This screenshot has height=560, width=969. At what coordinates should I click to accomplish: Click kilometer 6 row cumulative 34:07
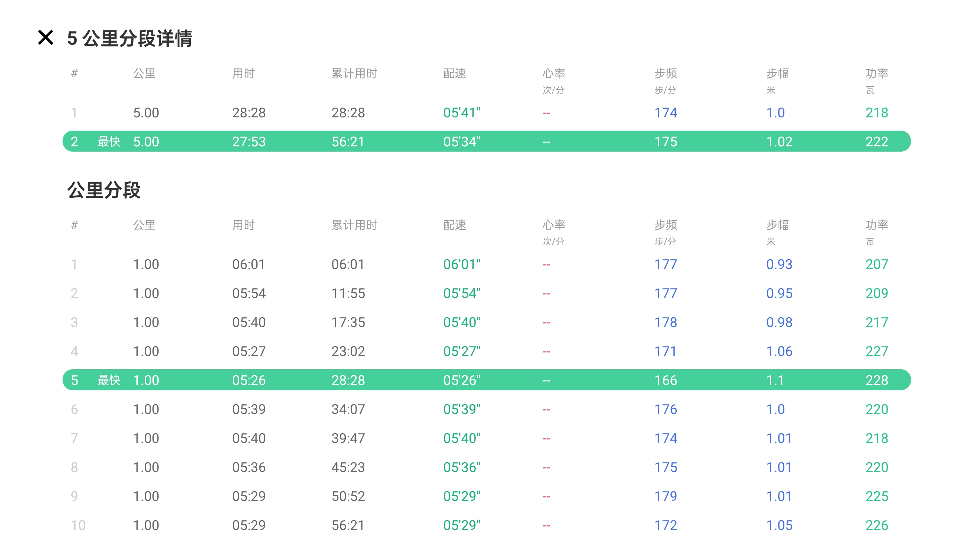point(348,409)
